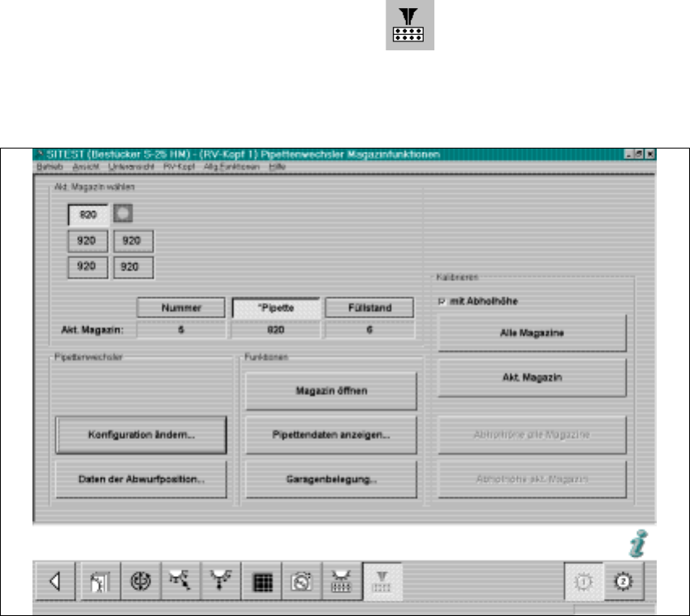Open the Hilfe menu
The height and width of the screenshot is (616, 690).
278,166
